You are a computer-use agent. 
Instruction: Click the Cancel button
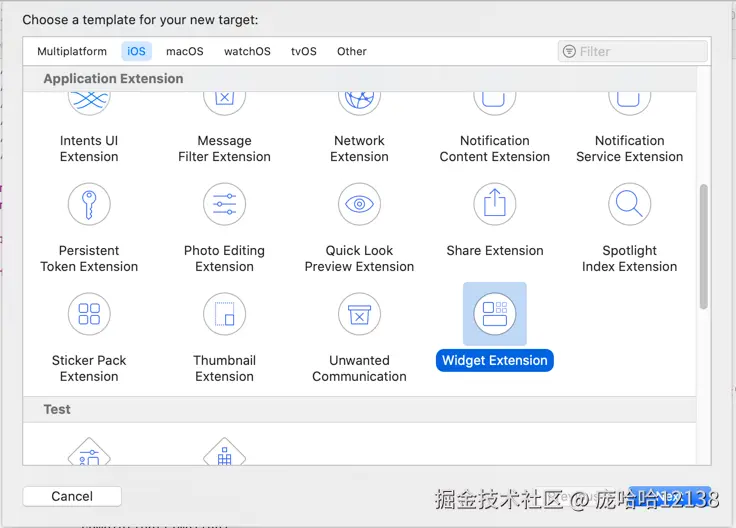pos(72,496)
